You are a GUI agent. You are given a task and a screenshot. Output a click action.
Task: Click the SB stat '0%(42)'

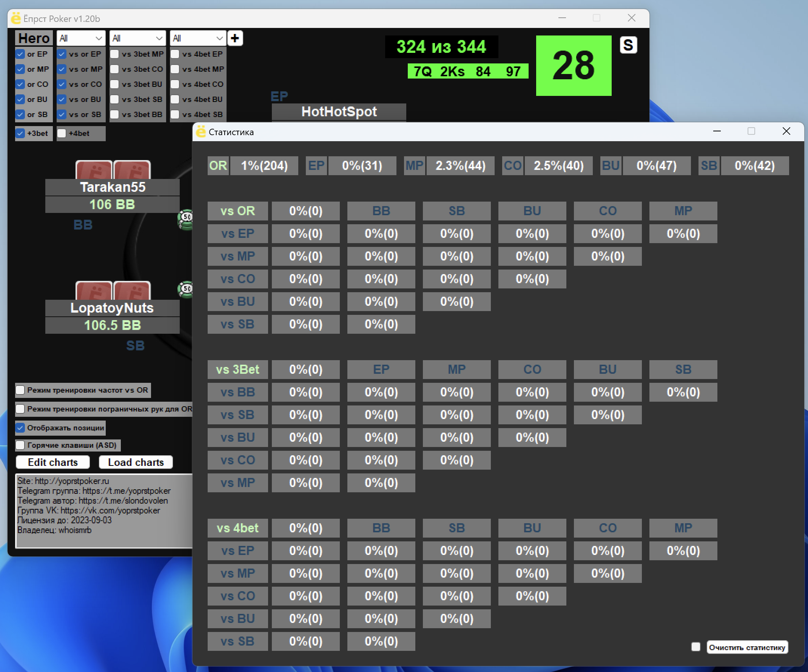tap(755, 165)
